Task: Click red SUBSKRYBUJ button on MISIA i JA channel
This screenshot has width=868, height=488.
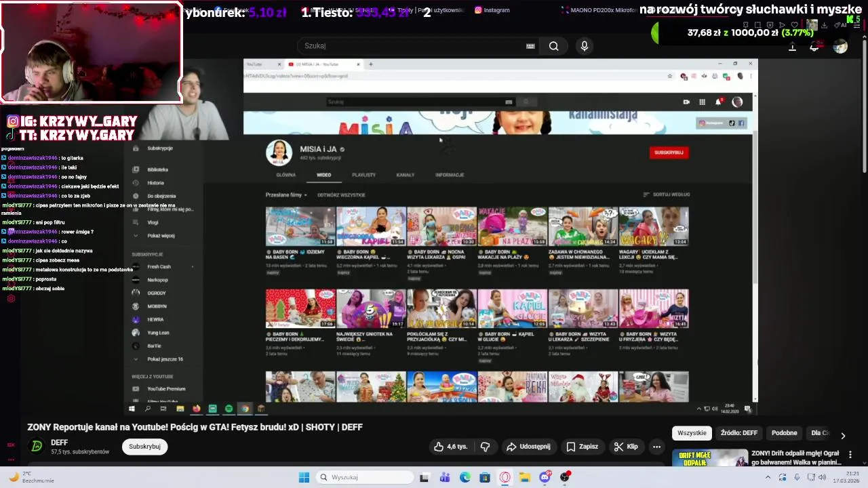Action: tap(669, 152)
